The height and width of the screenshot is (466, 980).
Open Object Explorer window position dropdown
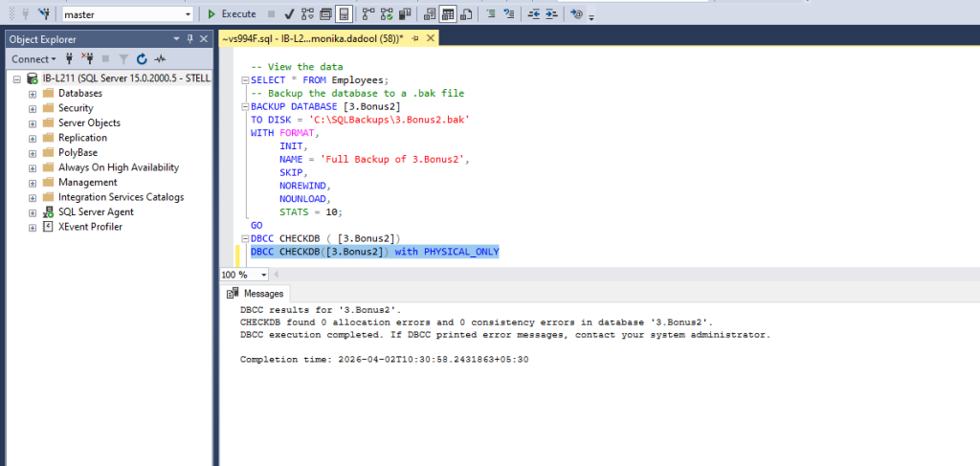pos(176,38)
